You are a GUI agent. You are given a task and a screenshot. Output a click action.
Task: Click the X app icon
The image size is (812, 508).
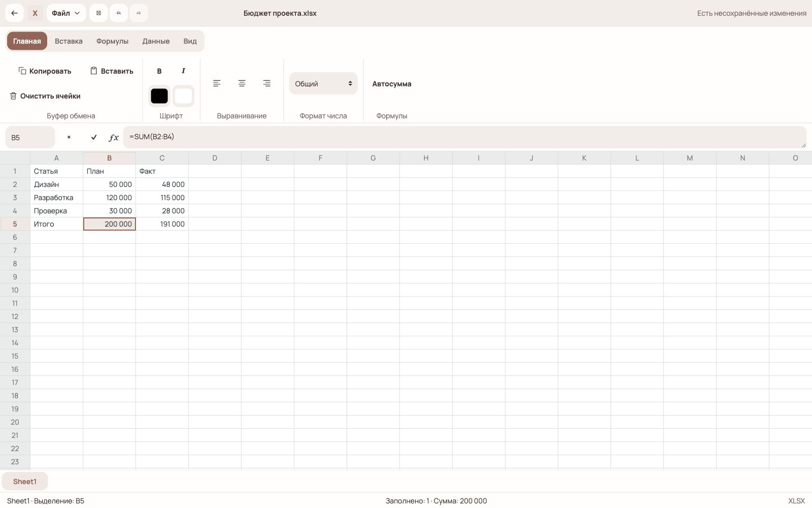(x=35, y=13)
